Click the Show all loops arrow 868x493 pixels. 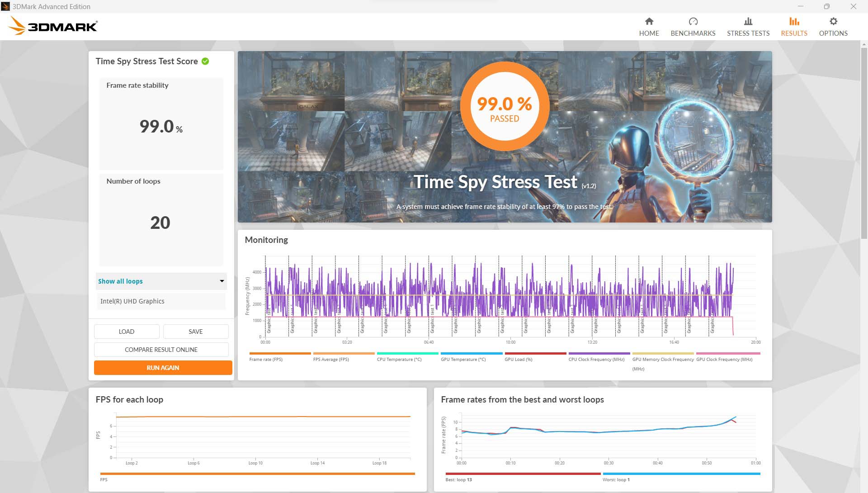click(x=222, y=281)
